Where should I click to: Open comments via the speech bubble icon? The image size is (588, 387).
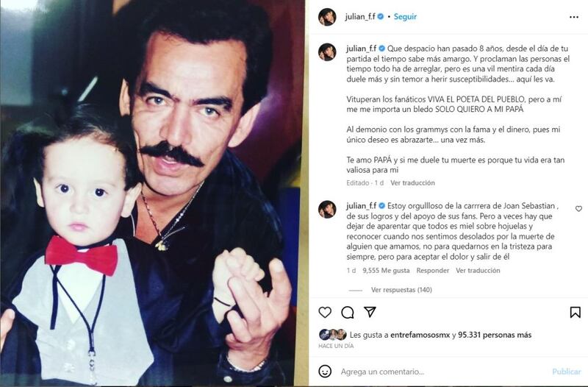pyautogui.click(x=347, y=312)
